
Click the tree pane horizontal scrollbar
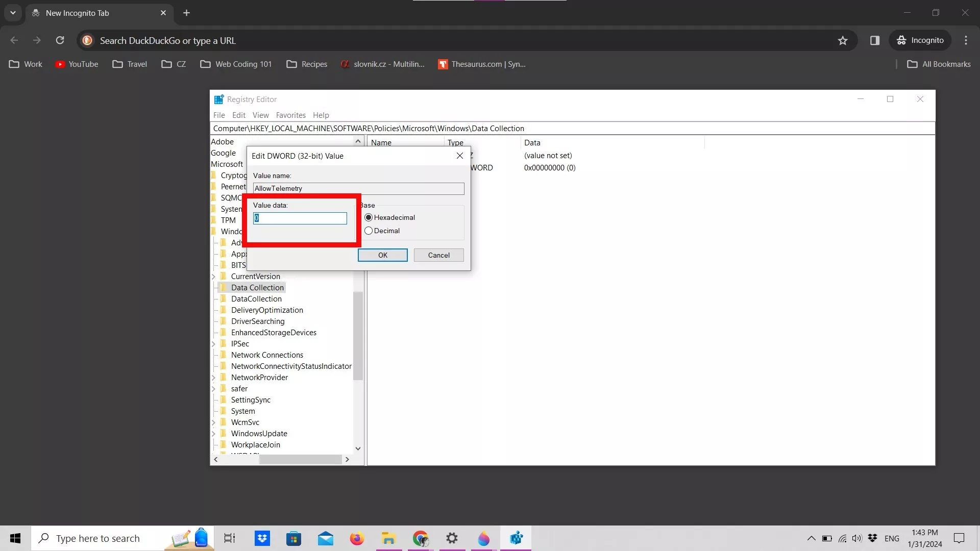pos(300,460)
